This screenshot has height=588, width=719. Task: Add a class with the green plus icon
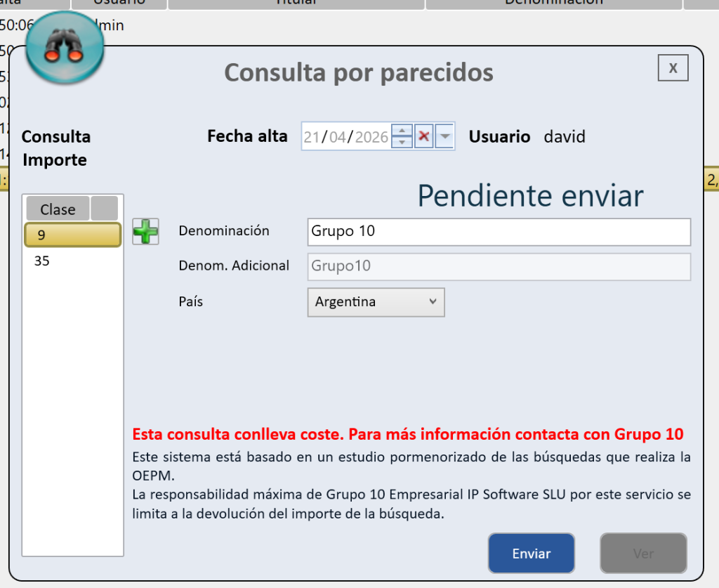pos(145,231)
